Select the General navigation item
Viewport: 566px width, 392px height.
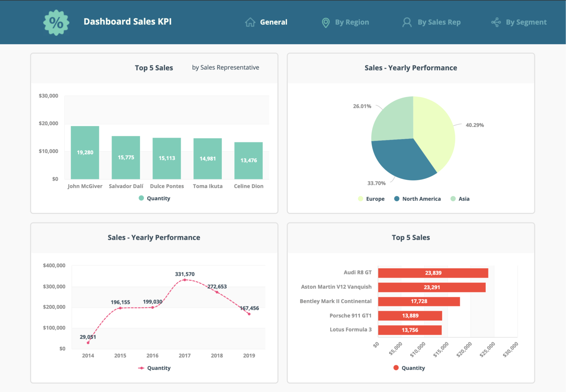[273, 22]
